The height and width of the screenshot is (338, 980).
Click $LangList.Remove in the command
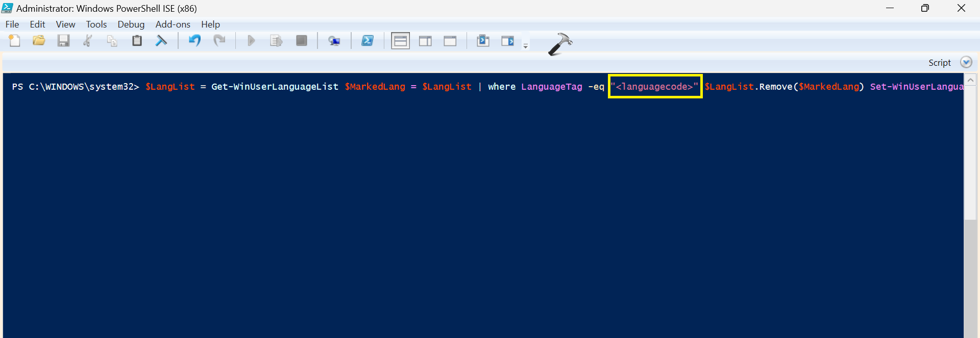[x=748, y=87]
